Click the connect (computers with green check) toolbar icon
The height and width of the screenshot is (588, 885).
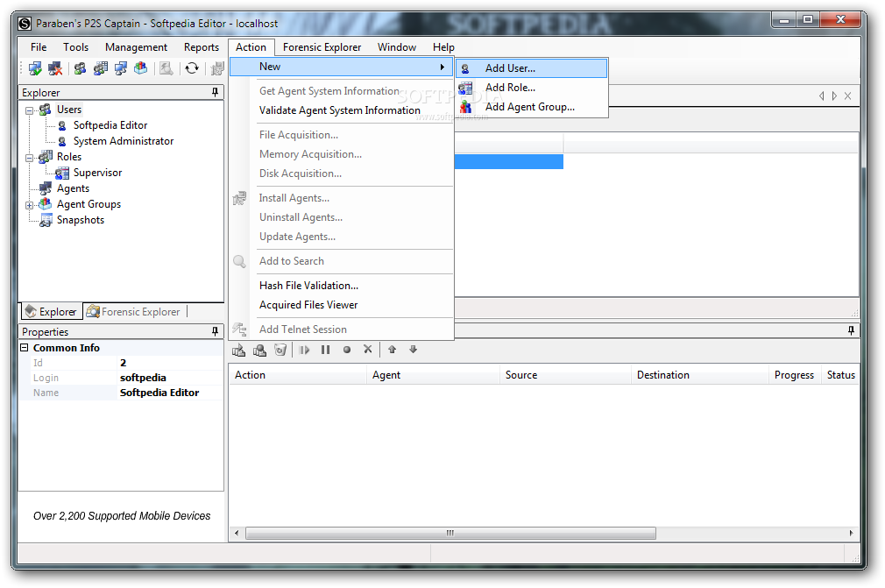tap(35, 69)
